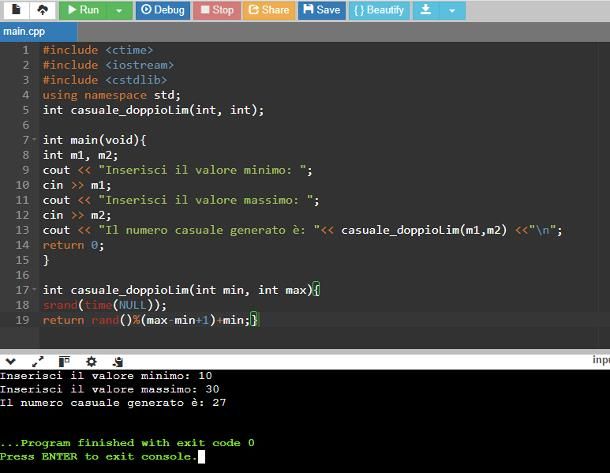Beautify the source code

pos(379,10)
